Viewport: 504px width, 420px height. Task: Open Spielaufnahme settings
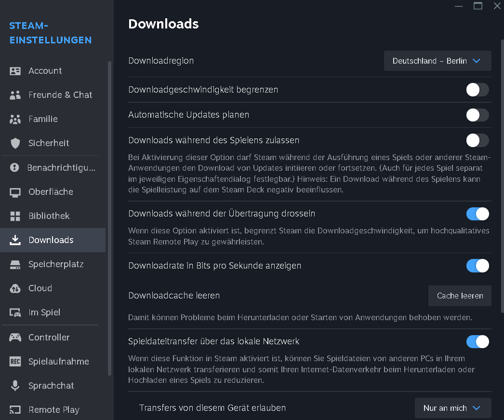click(53, 362)
